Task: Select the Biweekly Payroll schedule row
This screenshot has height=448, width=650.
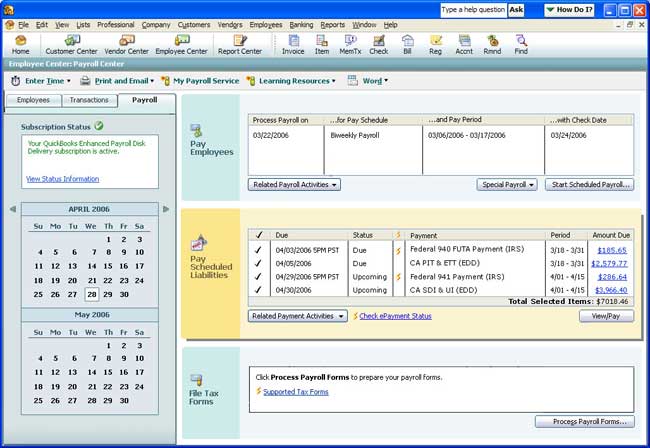Action: (441, 135)
